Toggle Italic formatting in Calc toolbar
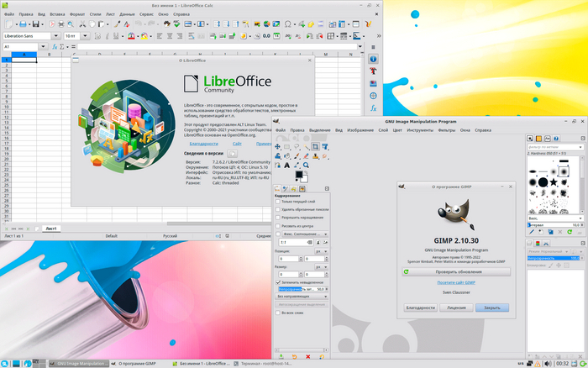This screenshot has width=588, height=368. pos(107,36)
